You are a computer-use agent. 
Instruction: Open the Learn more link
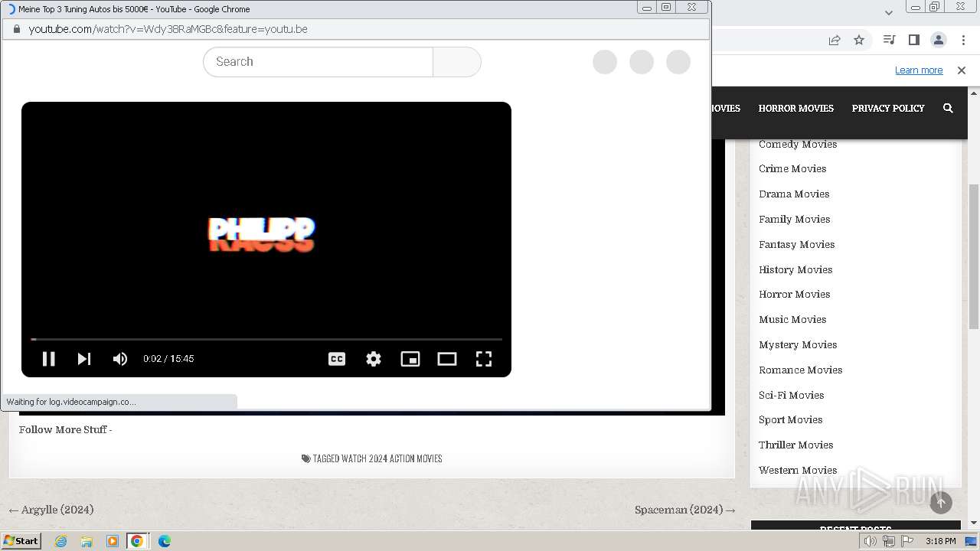pos(919,70)
